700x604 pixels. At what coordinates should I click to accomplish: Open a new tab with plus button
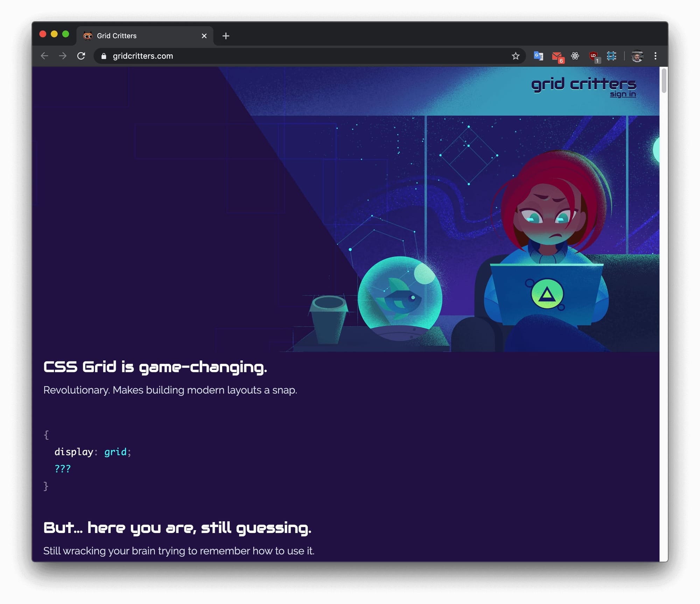pos(226,36)
